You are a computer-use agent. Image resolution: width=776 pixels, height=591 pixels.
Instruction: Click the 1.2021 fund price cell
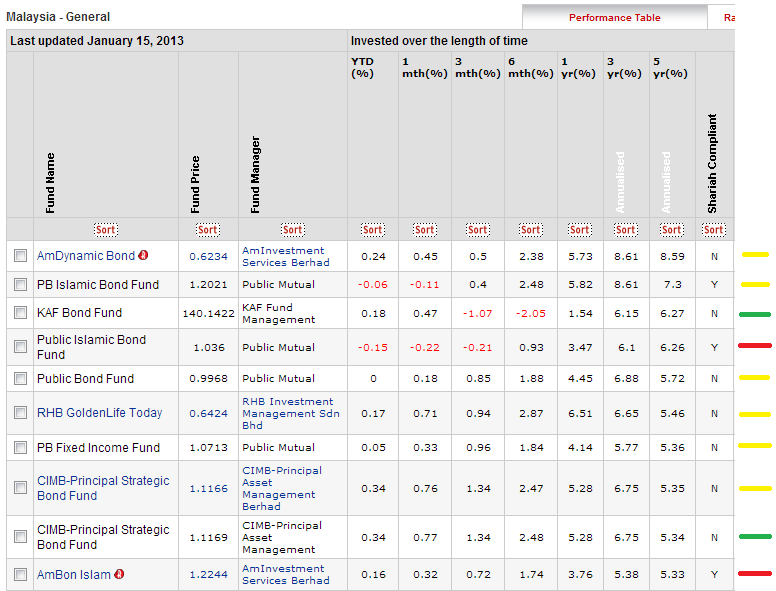(x=208, y=285)
